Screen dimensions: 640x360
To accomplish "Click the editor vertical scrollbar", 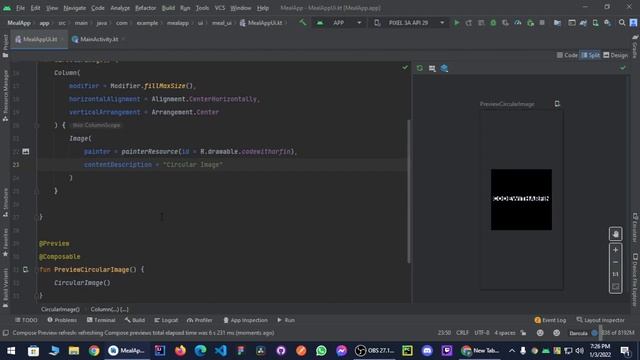I will (x=409, y=191).
